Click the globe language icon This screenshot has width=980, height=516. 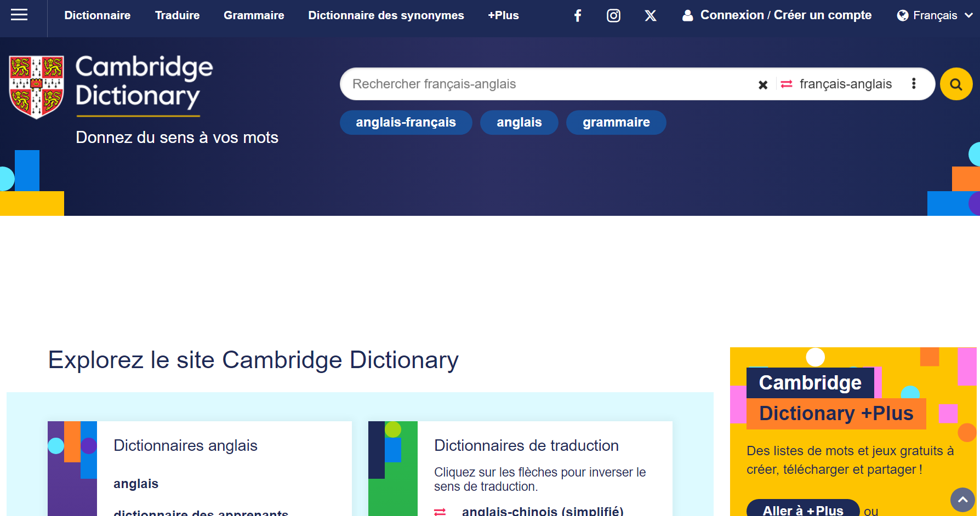(903, 15)
